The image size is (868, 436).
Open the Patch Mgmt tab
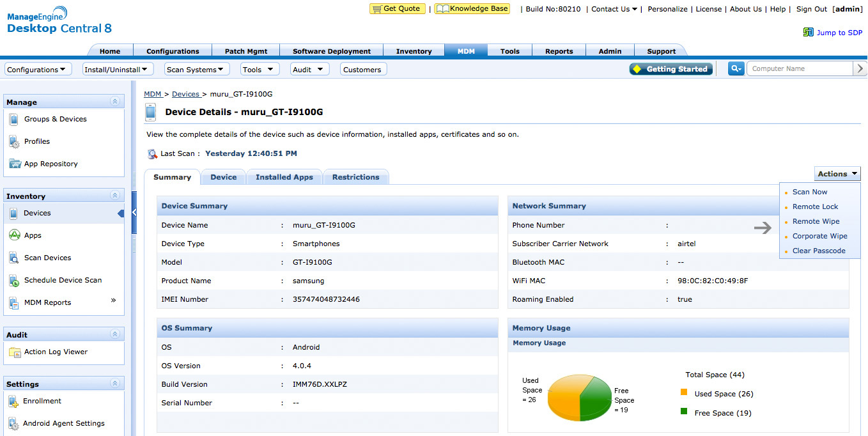(x=246, y=51)
